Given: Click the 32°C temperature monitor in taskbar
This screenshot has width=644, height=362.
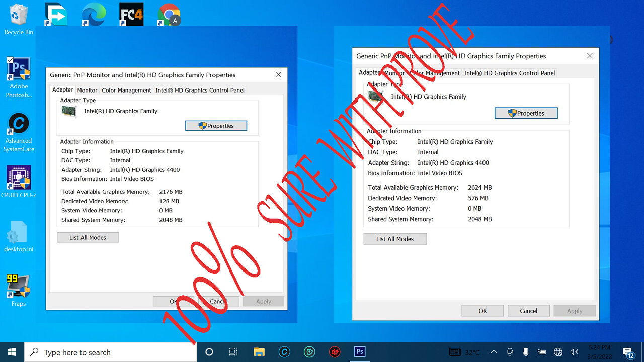Looking at the screenshot, I should [465, 352].
